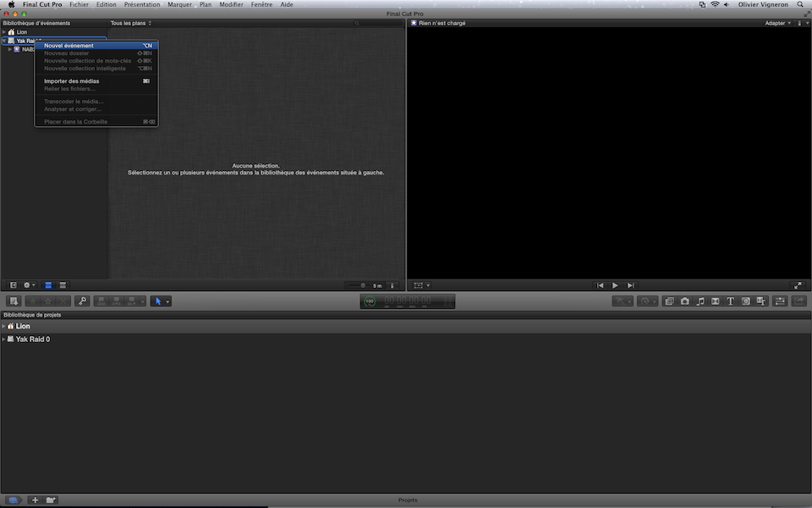Open the Plan menu
812x508 pixels.
pos(206,5)
